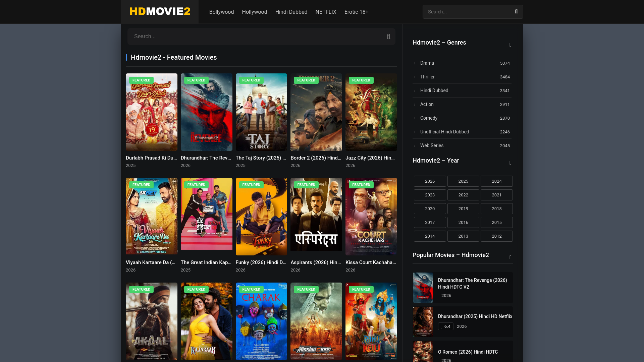Open The Great Indian Kapil Show poster

[x=207, y=214]
